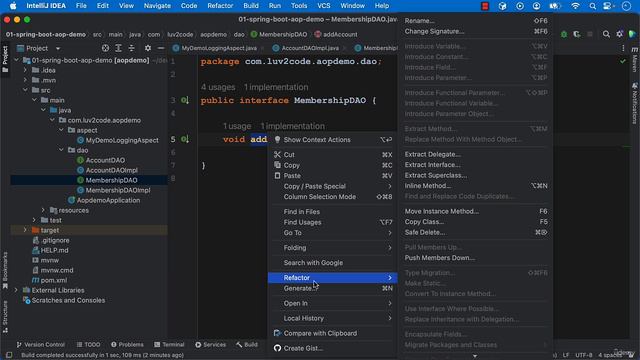Viewport: 640px width, 360px height.
Task: Click '1 implementation' hint above interface
Action: pos(276,87)
